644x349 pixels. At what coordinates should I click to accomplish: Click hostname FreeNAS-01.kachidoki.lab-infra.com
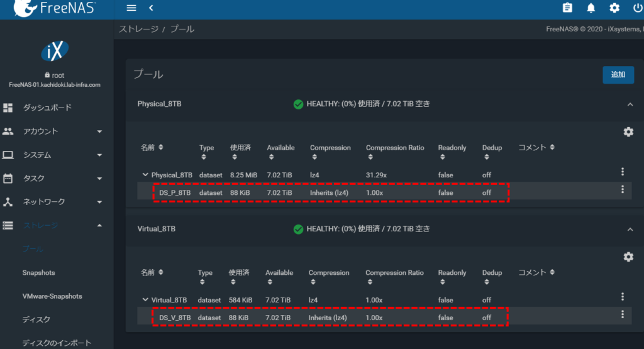point(55,85)
